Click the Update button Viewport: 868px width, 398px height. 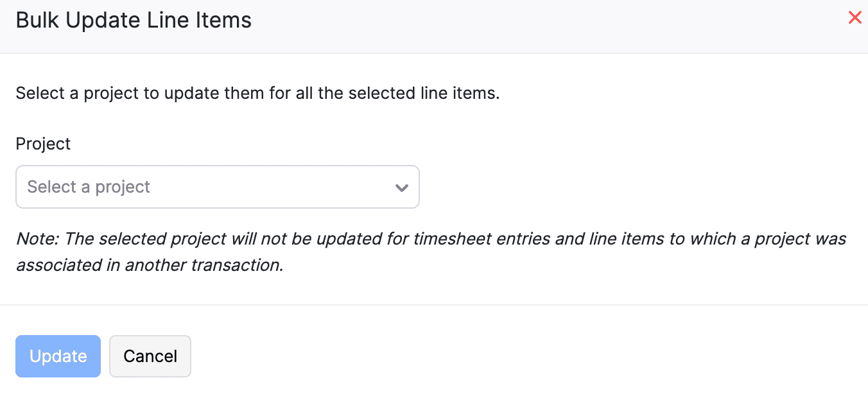[58, 356]
